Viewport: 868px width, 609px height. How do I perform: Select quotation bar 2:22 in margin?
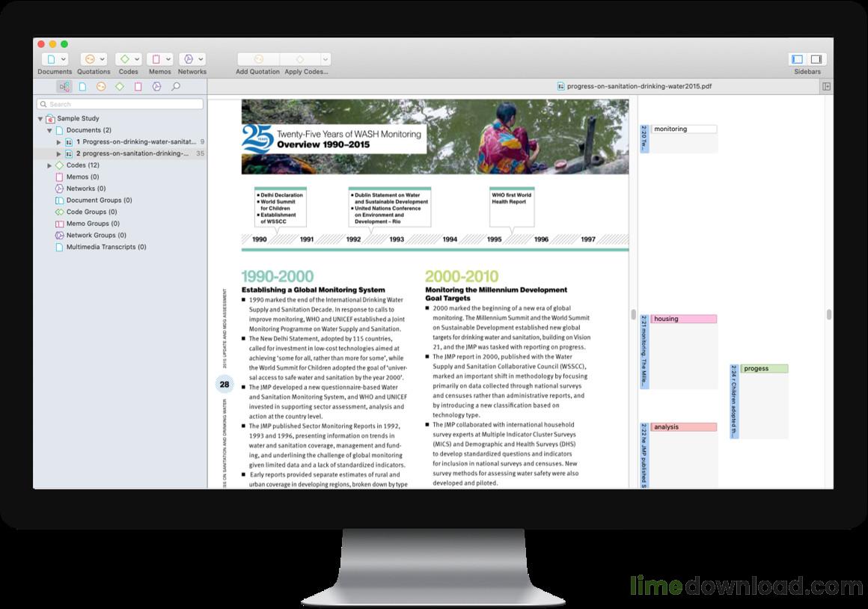coord(644,456)
